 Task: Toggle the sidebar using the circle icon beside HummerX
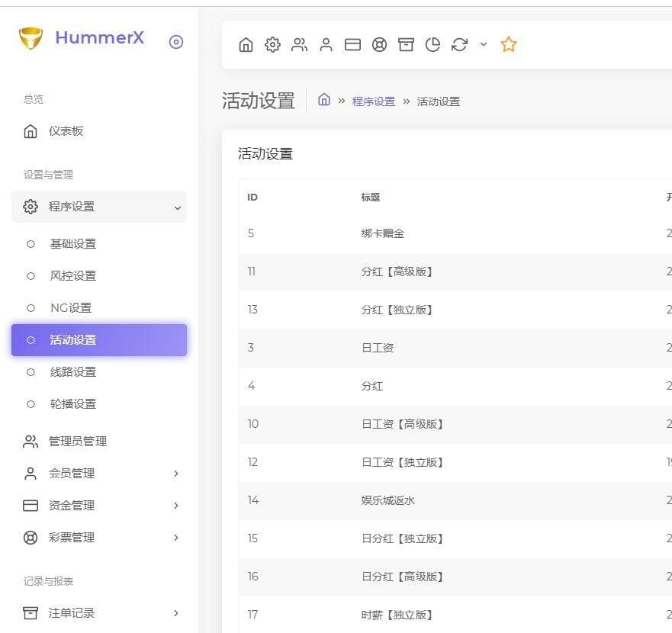(176, 42)
